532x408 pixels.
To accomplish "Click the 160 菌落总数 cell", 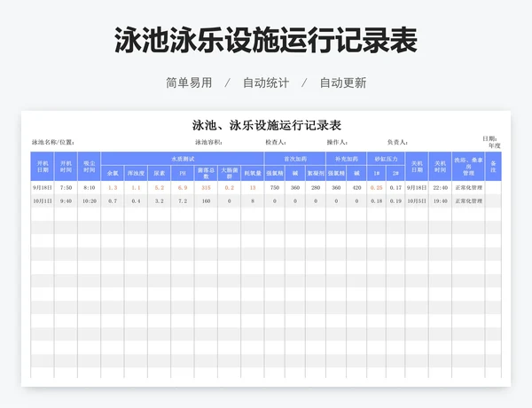I will click(206, 201).
